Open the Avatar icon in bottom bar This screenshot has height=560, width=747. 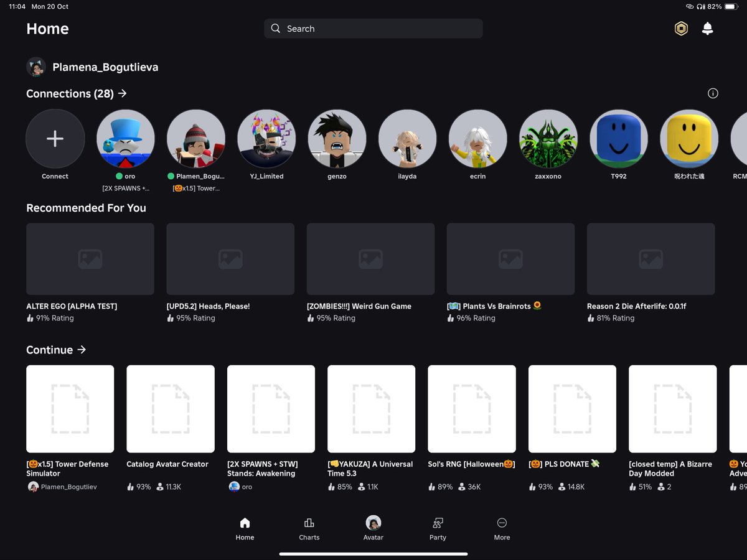(374, 523)
